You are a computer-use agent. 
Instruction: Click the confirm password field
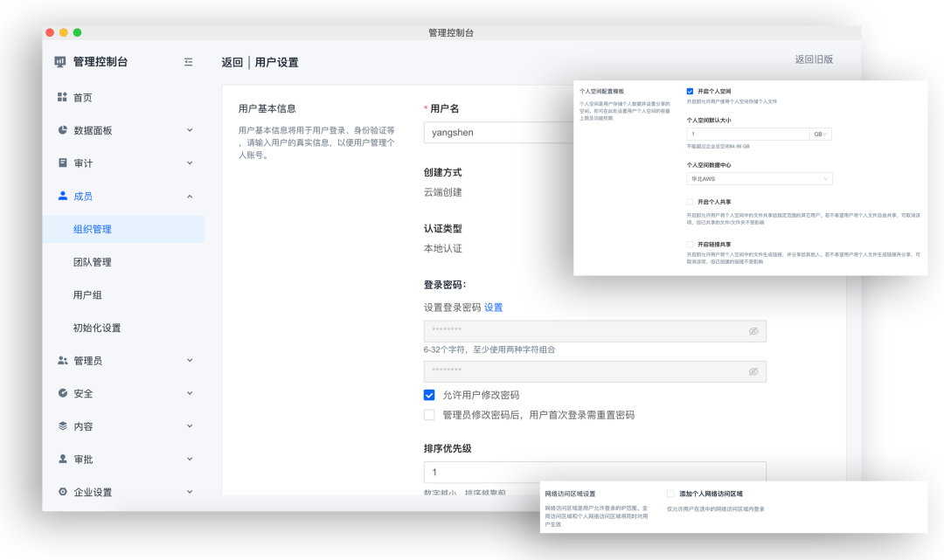coord(595,371)
